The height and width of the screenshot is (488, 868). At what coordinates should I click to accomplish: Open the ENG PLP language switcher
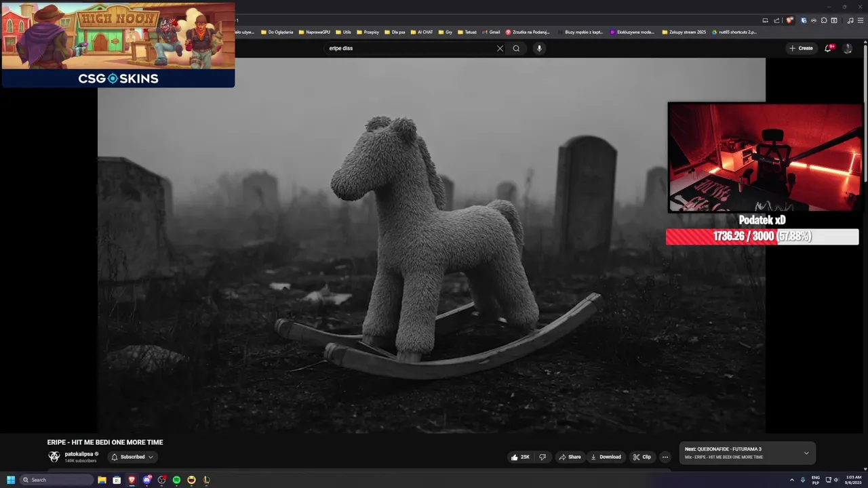[816, 480]
